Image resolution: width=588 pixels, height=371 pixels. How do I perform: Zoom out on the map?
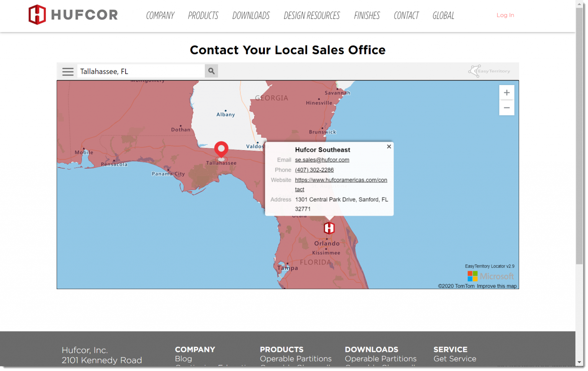pyautogui.click(x=506, y=108)
